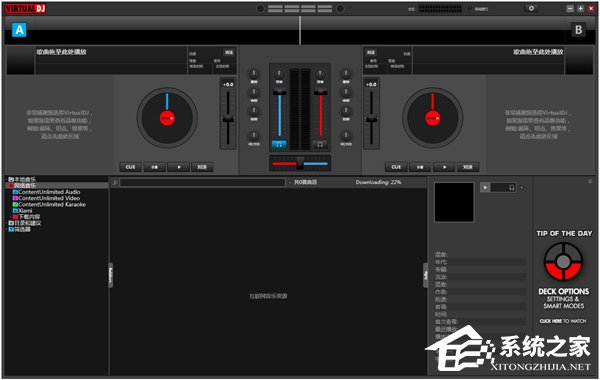
Task: Start playback on deck B
Action: (444, 167)
